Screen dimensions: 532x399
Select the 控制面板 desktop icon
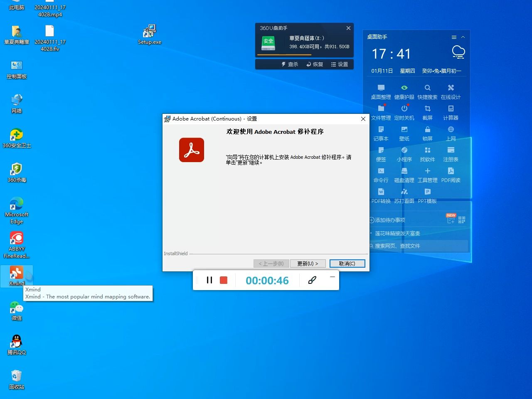coord(17,69)
